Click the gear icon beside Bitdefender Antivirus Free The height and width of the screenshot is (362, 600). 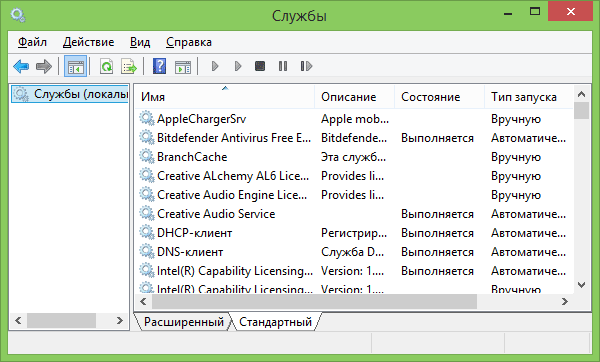147,137
